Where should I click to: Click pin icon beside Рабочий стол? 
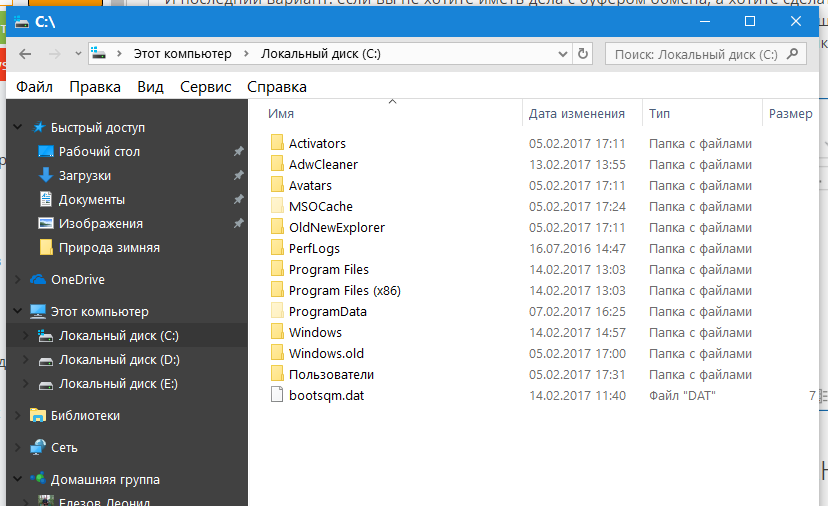239,152
